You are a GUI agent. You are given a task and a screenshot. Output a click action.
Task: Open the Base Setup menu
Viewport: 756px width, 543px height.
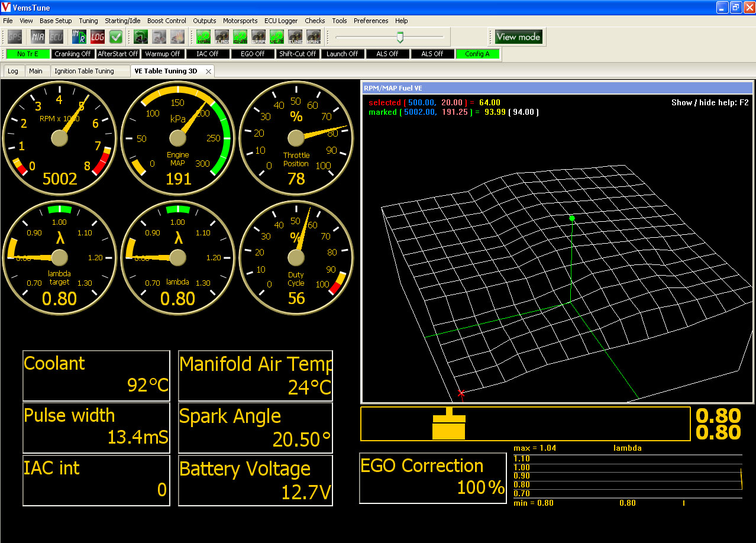(56, 21)
